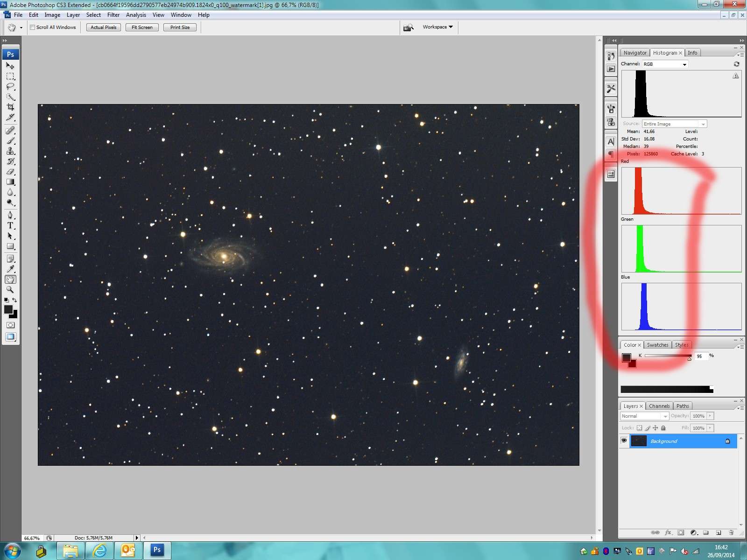This screenshot has width=747, height=560.
Task: Open the Opacity slider arrow
Action: click(710, 416)
